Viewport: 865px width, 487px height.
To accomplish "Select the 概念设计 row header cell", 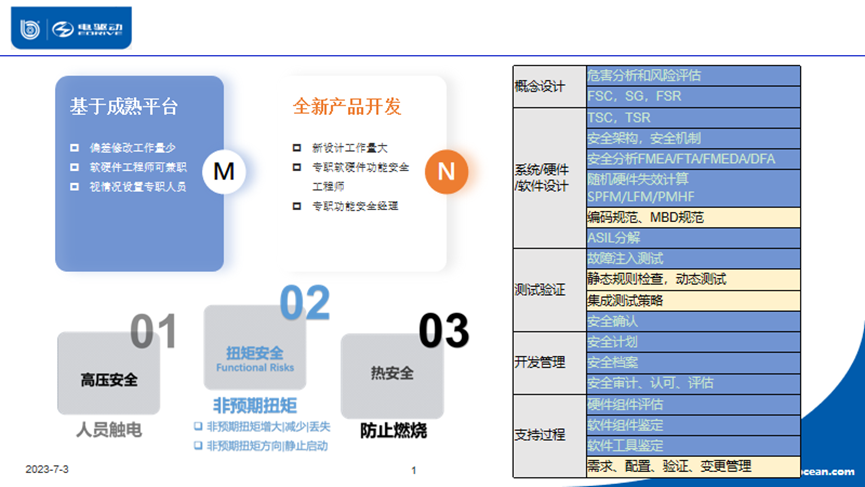I will point(548,87).
